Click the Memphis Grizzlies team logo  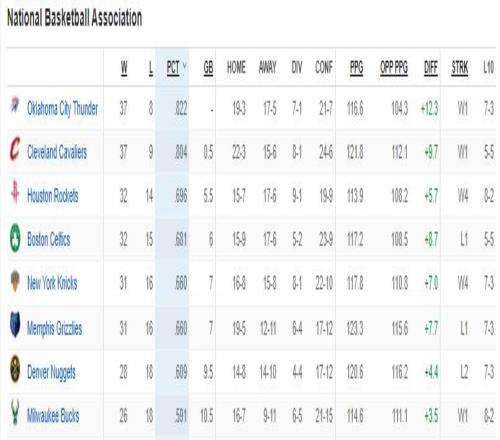[x=15, y=325]
